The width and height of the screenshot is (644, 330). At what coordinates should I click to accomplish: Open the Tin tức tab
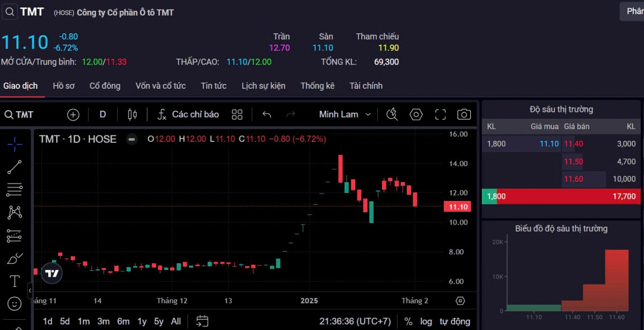click(214, 86)
